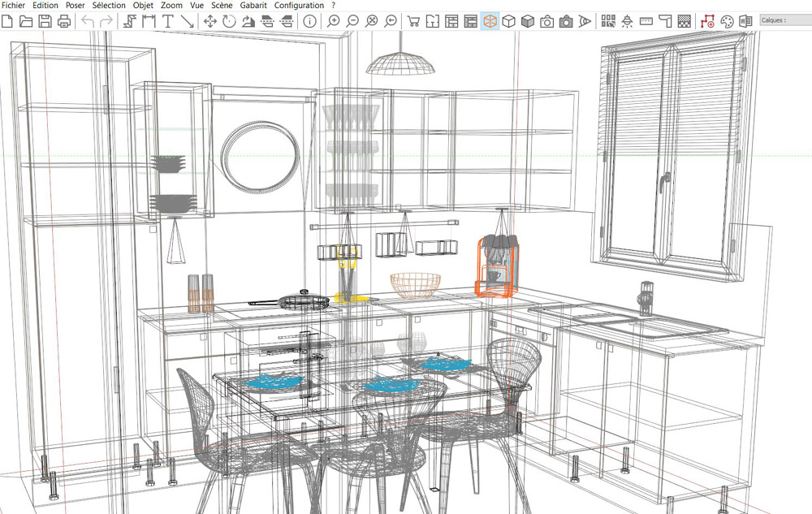The width and height of the screenshot is (812, 514).
Task: Open the Fichier menu
Action: point(14,5)
